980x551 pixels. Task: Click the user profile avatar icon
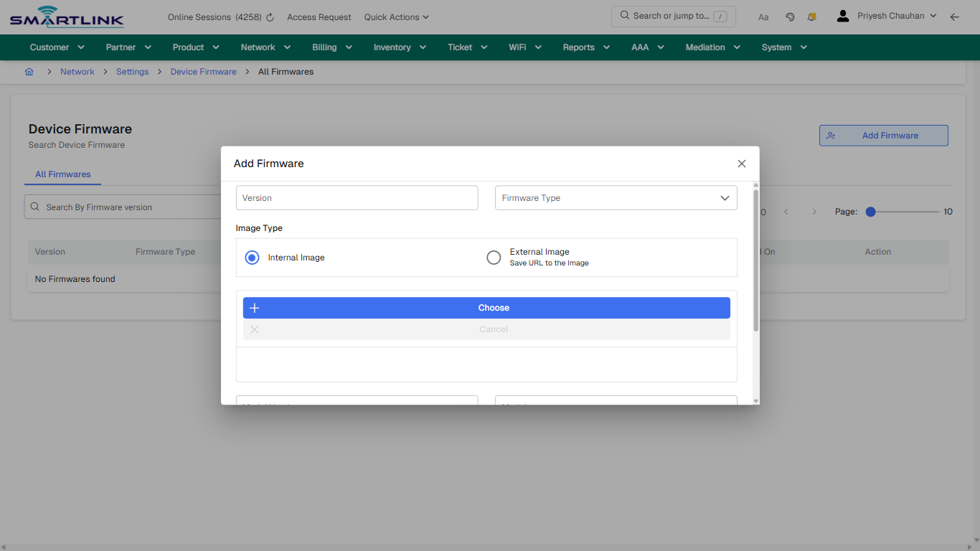click(x=842, y=14)
